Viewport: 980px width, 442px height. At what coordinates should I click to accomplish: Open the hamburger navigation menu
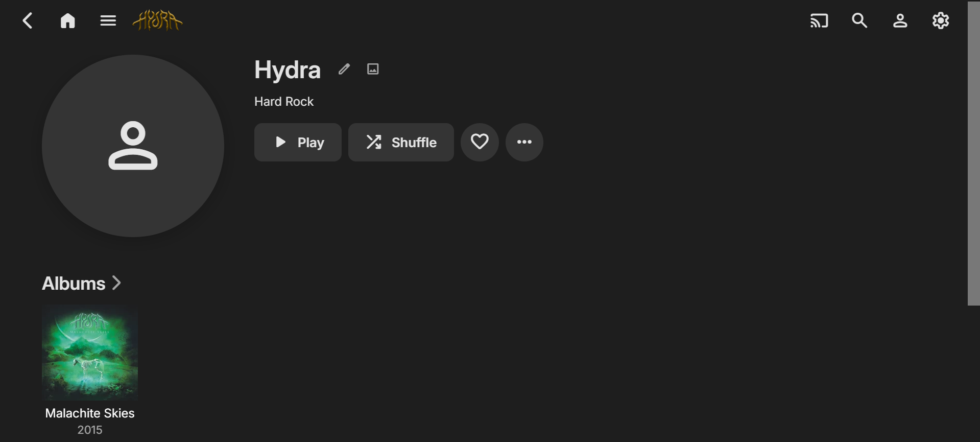point(108,21)
